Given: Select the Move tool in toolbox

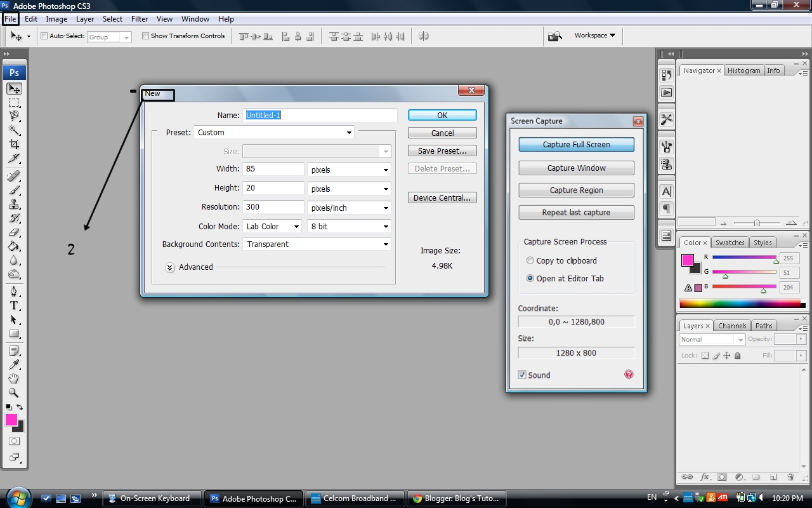Looking at the screenshot, I should (x=14, y=88).
